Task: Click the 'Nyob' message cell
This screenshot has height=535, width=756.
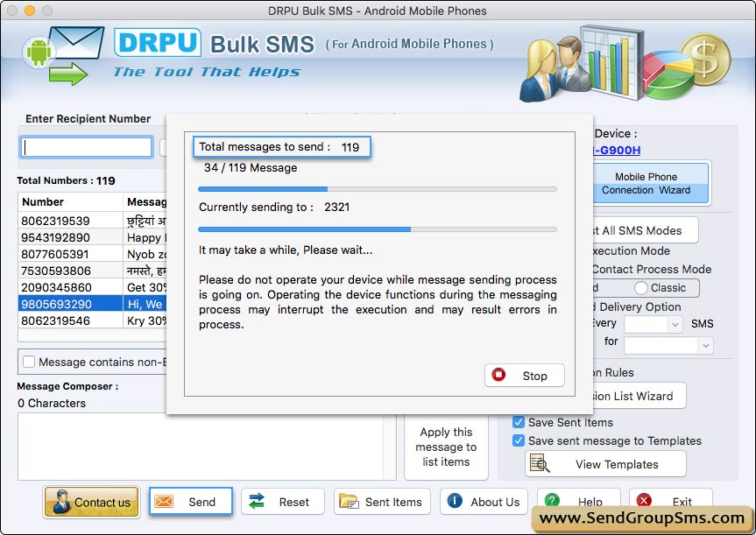Action: coord(145,254)
